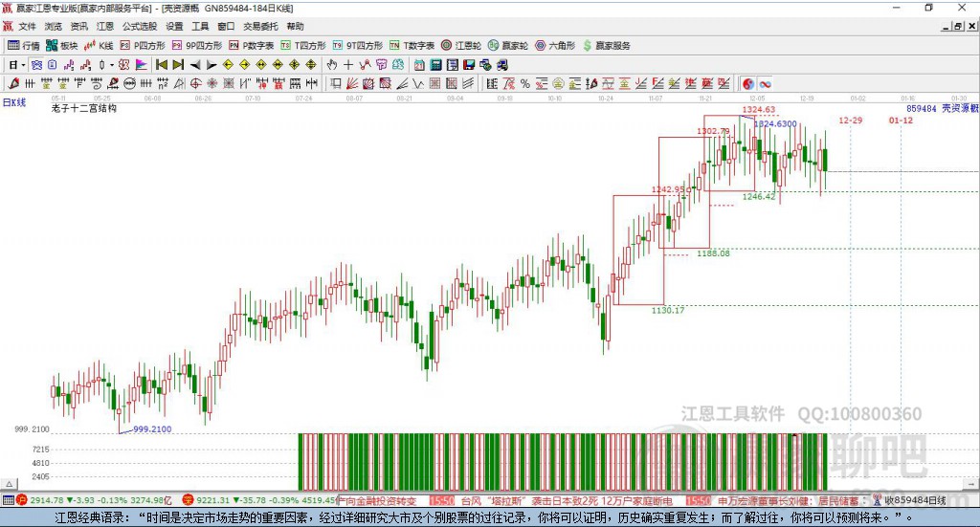980x527 pixels.
Task: Select the pencil drawing tool
Action: [13, 83]
